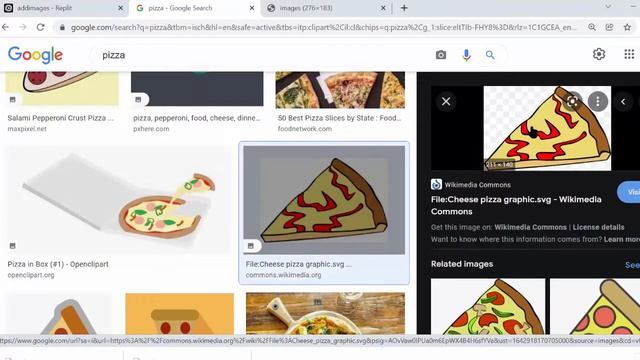Open a new browser tab

click(x=404, y=8)
